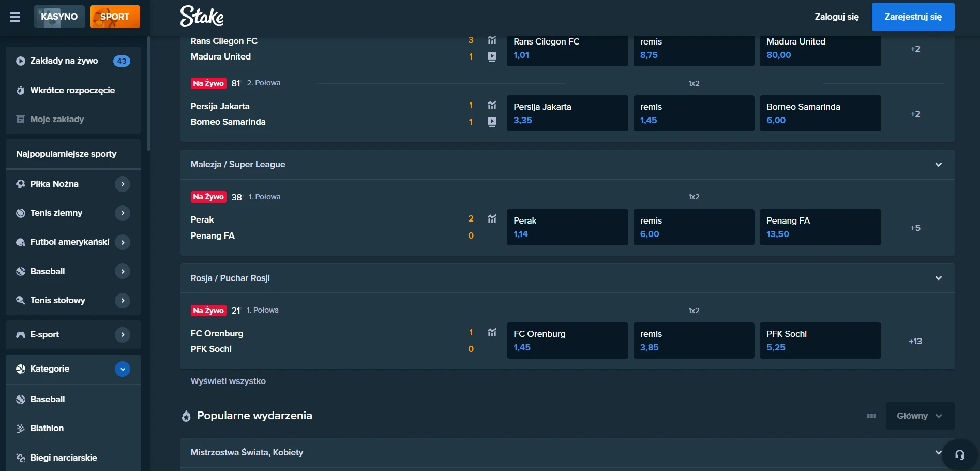Click the Biathlon icon
Viewport: 980px width, 471px height.
click(21, 428)
